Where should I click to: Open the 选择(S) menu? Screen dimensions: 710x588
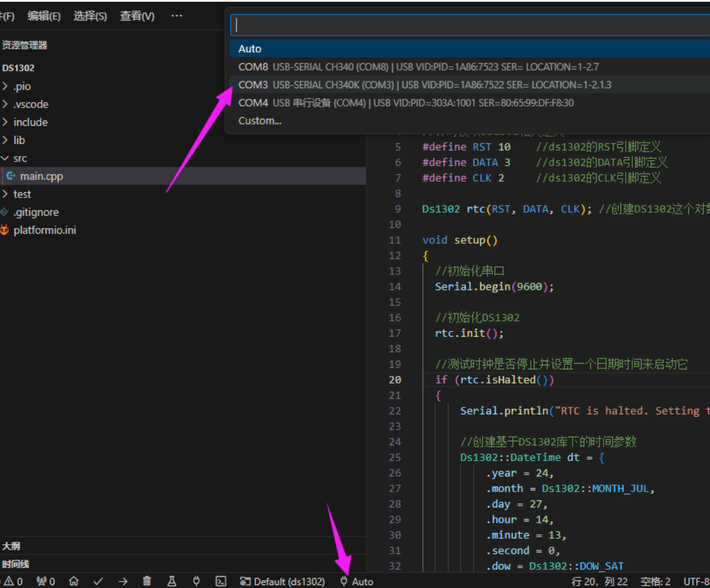90,16
